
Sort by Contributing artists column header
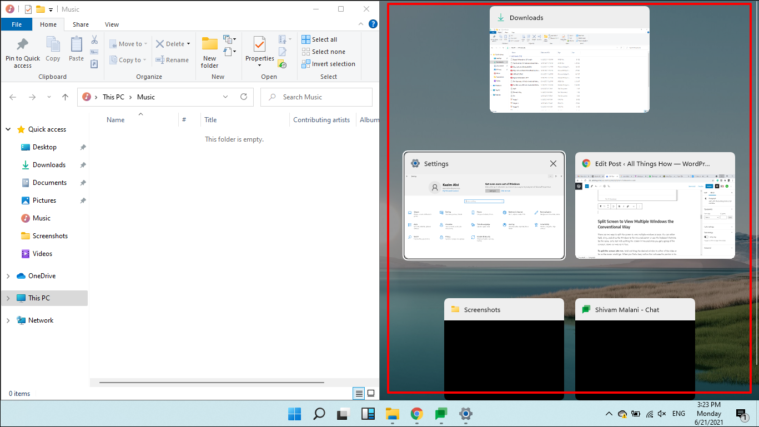321,120
